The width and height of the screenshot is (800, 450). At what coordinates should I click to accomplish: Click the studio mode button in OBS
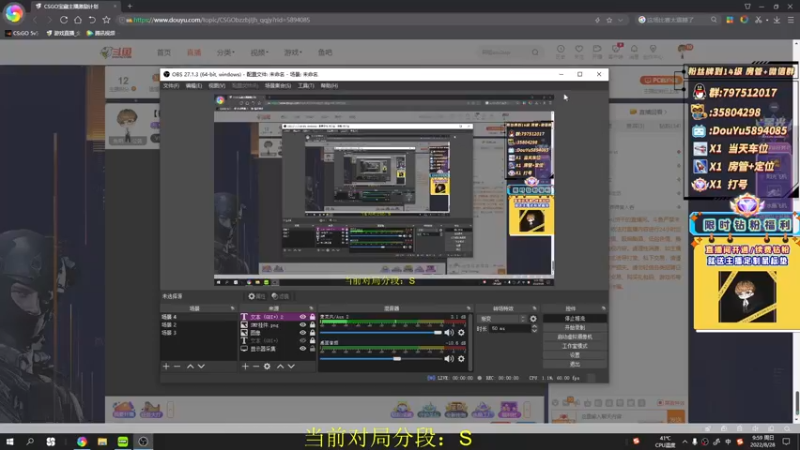(574, 346)
